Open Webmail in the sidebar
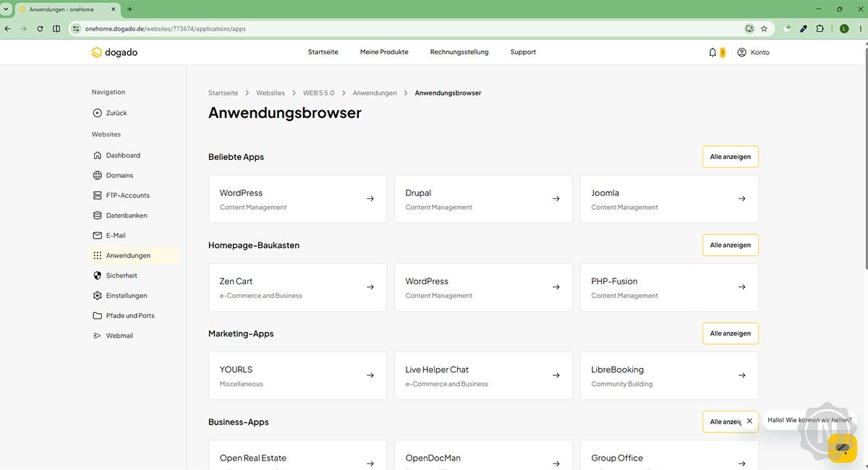 click(134, 336)
